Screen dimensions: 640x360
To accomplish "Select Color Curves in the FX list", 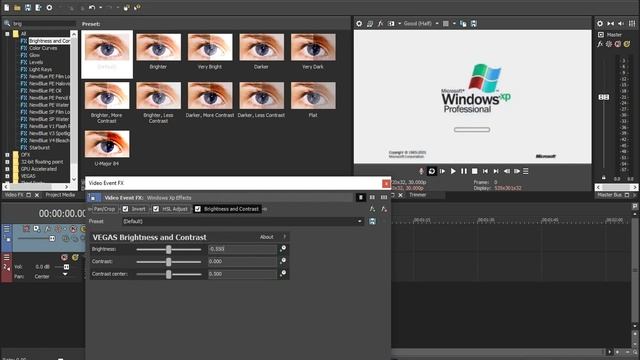I will click(43, 48).
